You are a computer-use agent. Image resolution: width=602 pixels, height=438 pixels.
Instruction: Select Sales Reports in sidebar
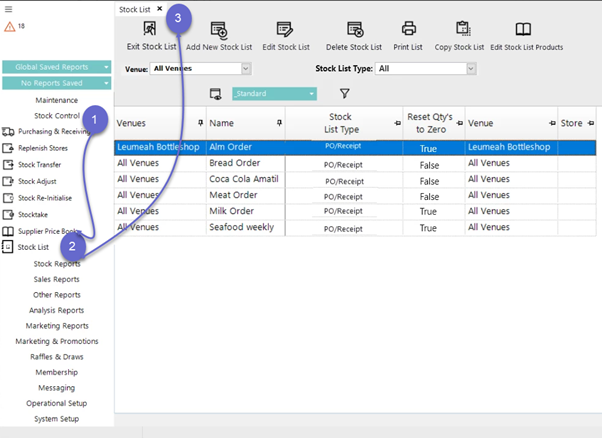click(x=57, y=279)
